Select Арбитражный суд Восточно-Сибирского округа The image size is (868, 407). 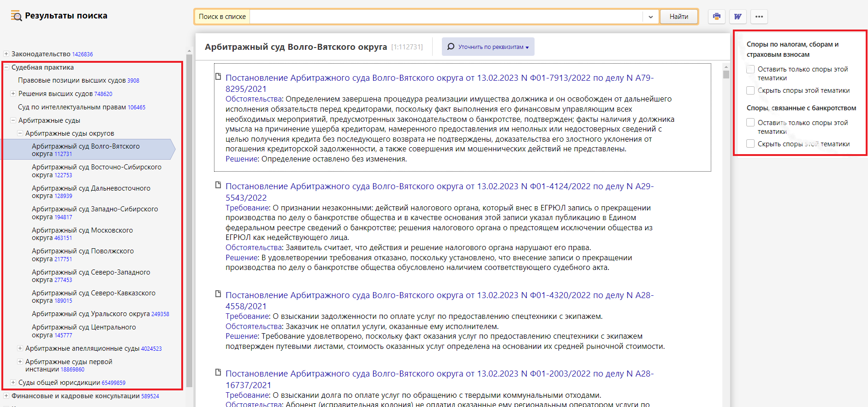pyautogui.click(x=97, y=171)
